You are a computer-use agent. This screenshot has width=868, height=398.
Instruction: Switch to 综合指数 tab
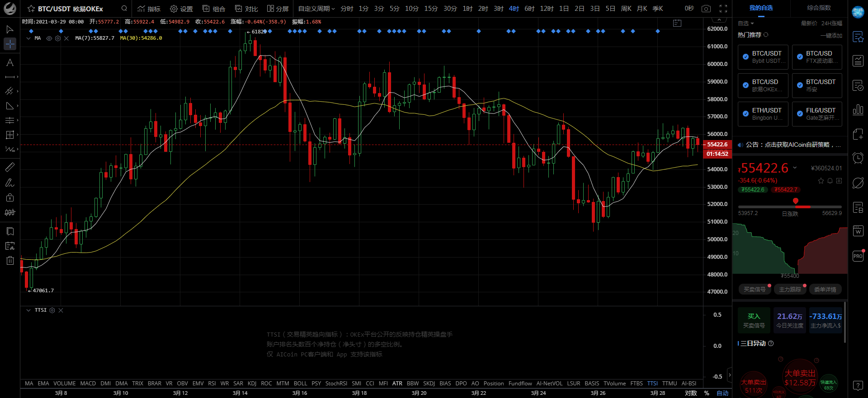click(x=819, y=8)
